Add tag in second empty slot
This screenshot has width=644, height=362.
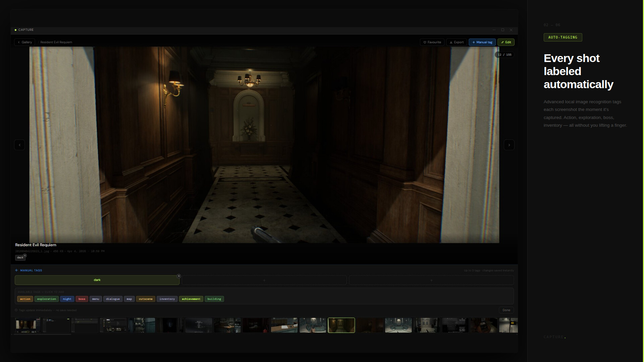coord(264,280)
